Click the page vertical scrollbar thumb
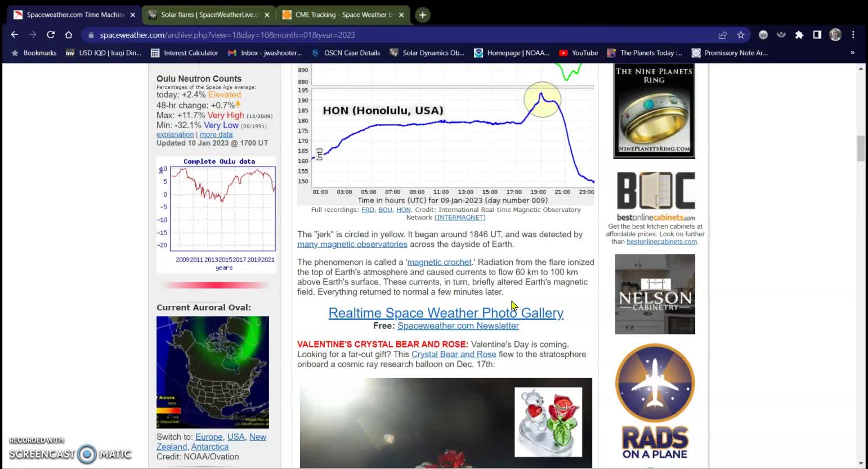 pos(861,148)
